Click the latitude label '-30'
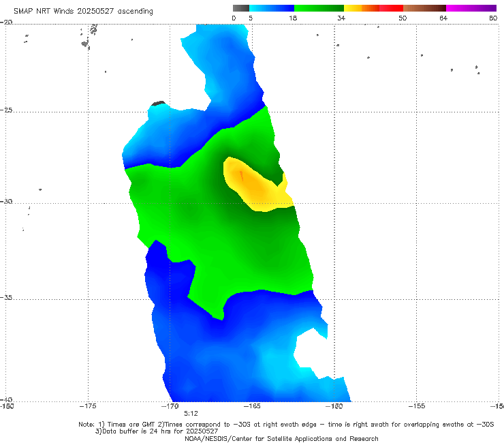Screen dimensions: 504x443 pos(6,201)
